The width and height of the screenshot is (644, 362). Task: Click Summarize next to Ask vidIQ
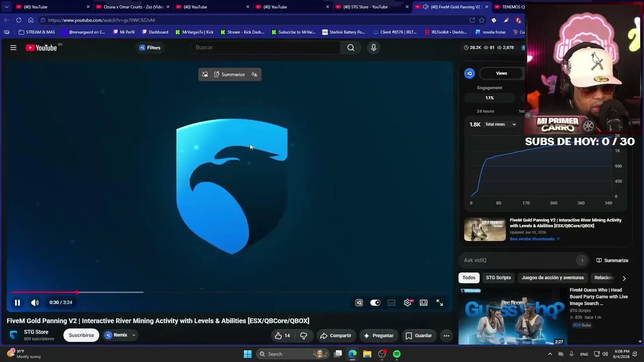[612, 260]
